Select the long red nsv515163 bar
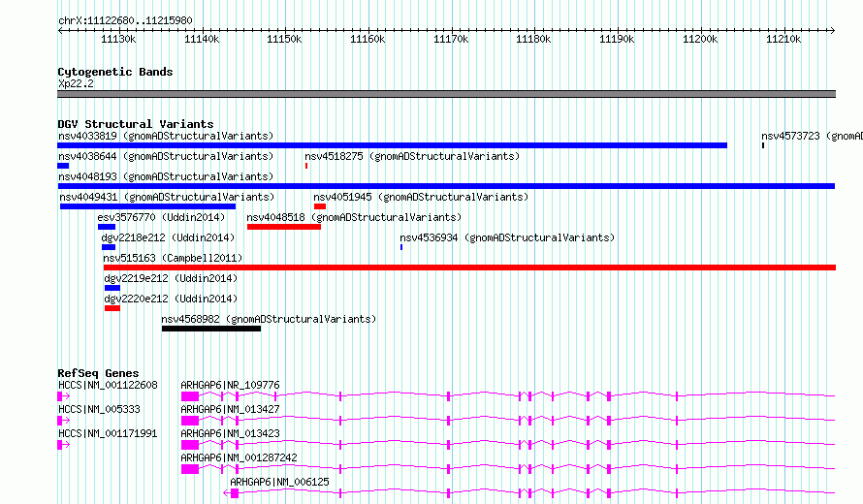 click(469, 268)
